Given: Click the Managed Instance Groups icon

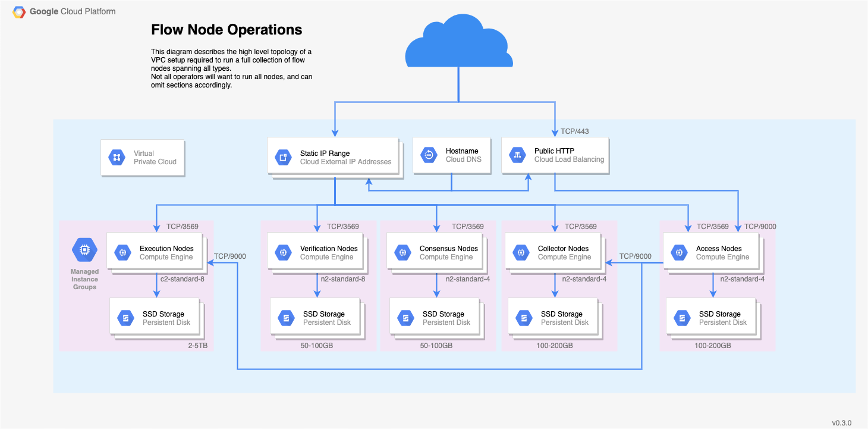Looking at the screenshot, I should click(x=84, y=250).
